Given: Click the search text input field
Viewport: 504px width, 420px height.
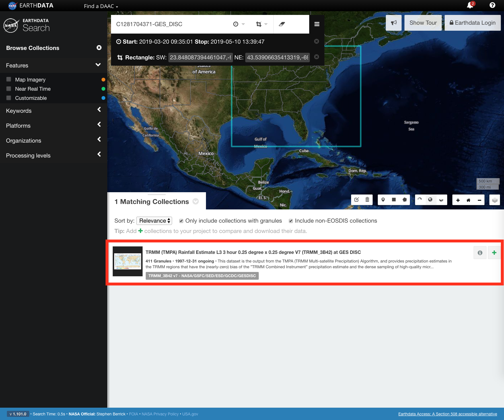Looking at the screenshot, I should tap(171, 24).
